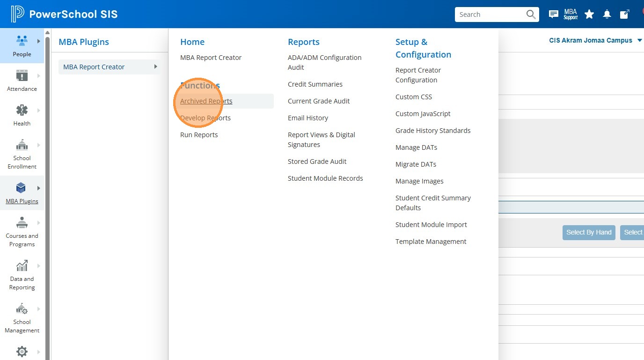
Task: Open MBA Report Creator under Home heading
Action: tap(211, 58)
